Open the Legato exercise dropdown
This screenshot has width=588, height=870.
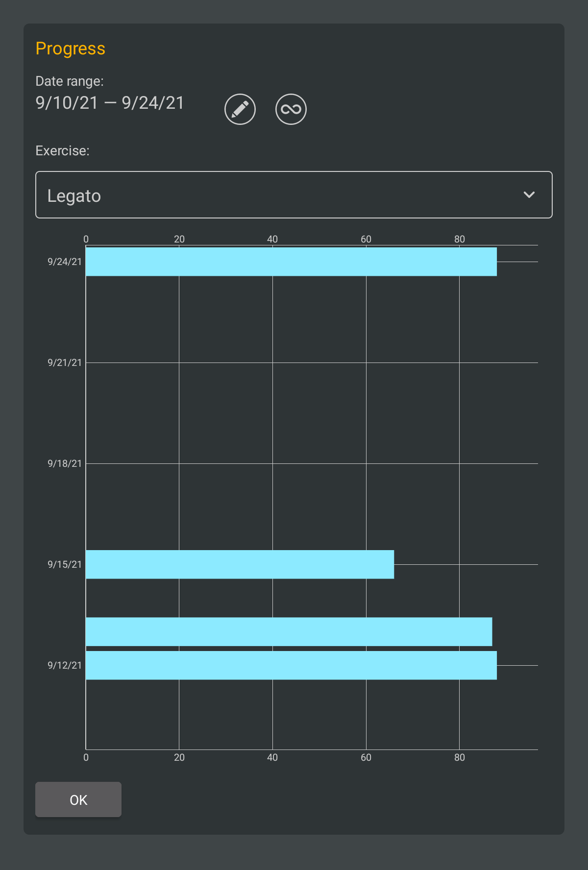293,195
